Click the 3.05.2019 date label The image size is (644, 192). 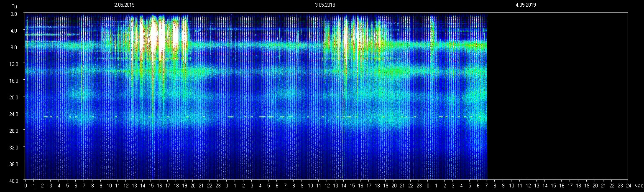click(x=325, y=5)
